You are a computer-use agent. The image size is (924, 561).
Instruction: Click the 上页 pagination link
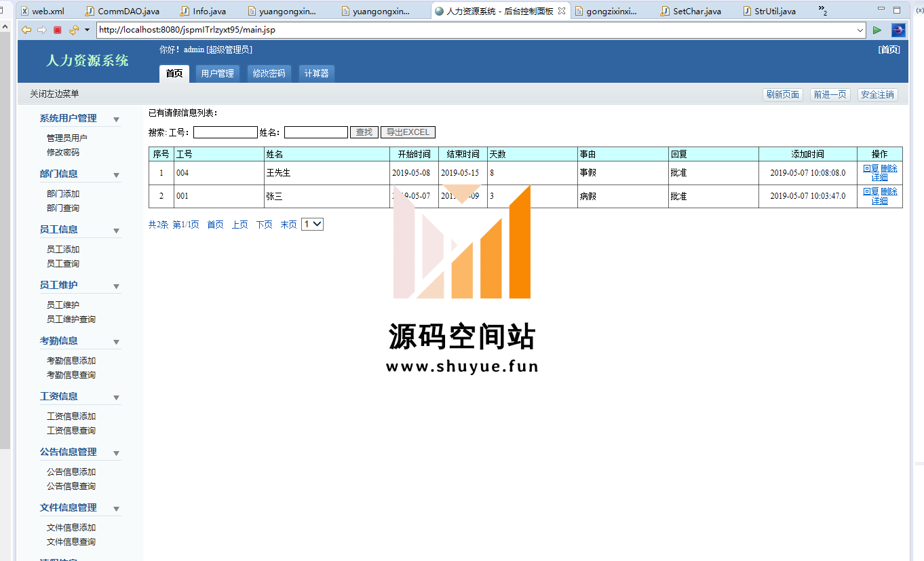click(x=239, y=225)
